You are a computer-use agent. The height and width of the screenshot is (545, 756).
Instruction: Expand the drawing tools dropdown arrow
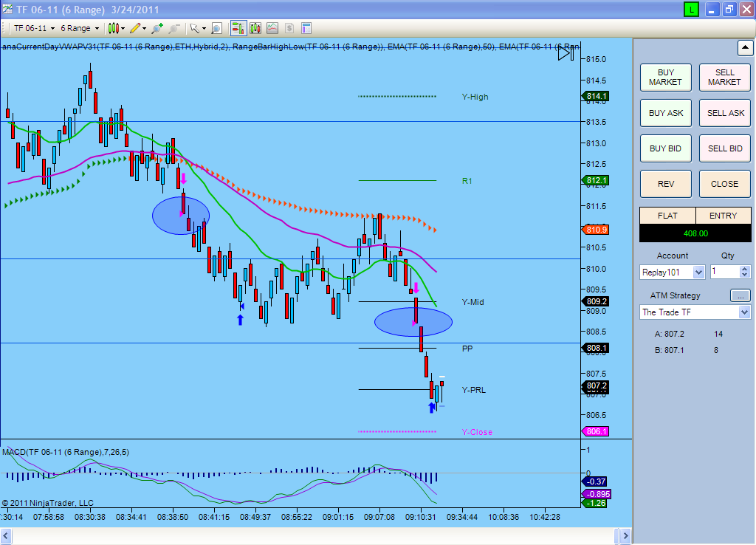coord(144,29)
